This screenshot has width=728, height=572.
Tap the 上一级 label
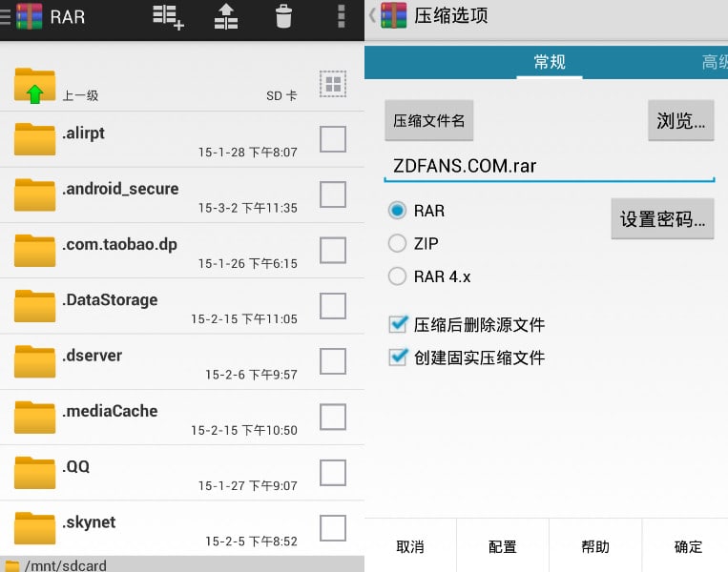coord(81,95)
